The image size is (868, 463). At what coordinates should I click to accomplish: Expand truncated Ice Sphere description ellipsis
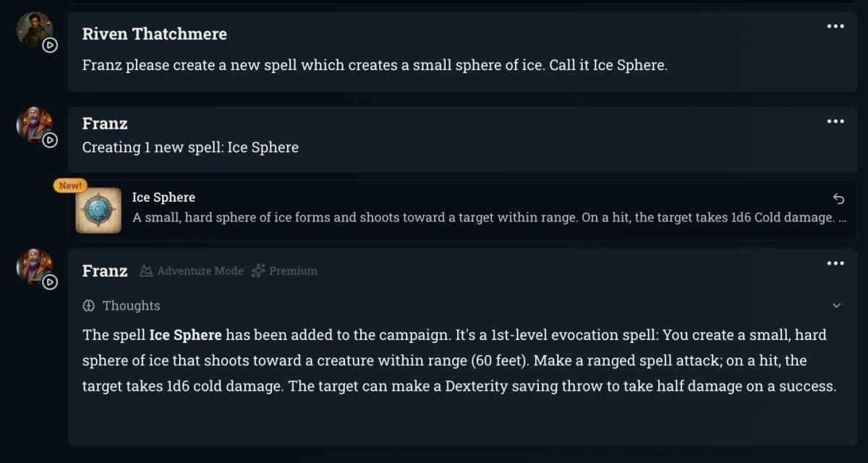pyautogui.click(x=842, y=218)
